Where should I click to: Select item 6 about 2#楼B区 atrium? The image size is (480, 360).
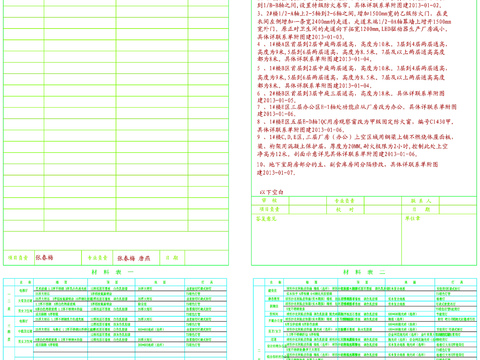pyautogui.click(x=350, y=97)
